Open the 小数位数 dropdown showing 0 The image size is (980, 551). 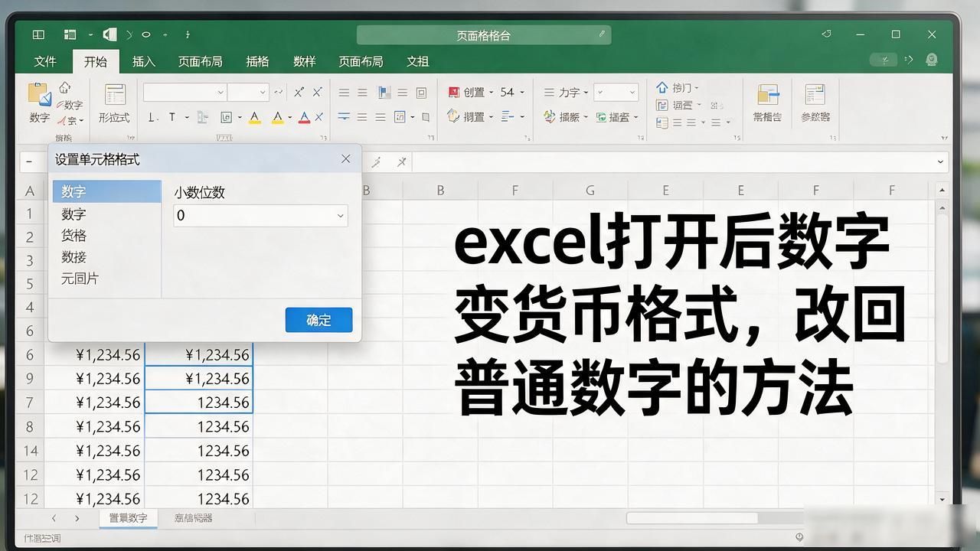[260, 216]
